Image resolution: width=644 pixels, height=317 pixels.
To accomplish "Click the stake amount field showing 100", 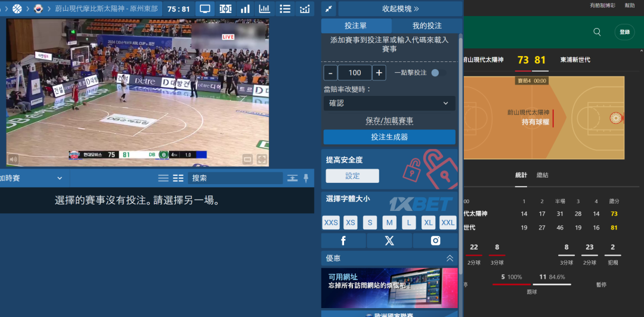I will pos(355,73).
